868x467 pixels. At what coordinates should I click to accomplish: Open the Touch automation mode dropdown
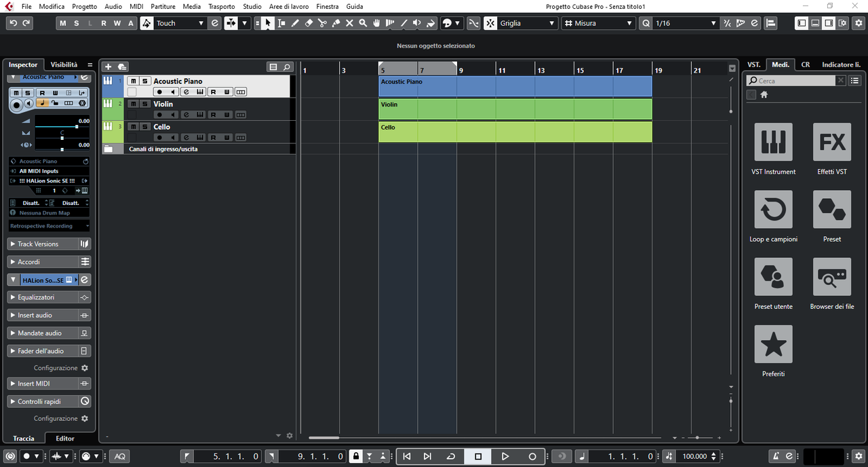[180, 23]
